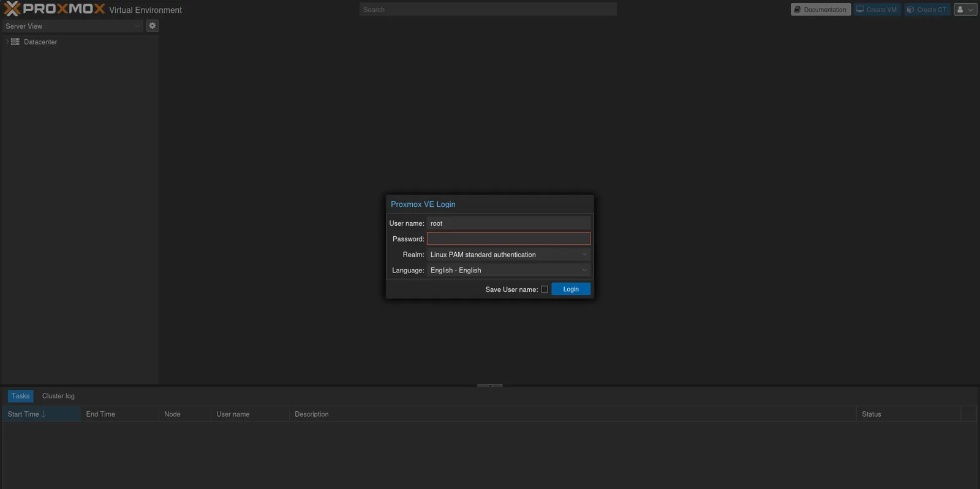This screenshot has height=489, width=980.
Task: Click the user account icon in header
Action: 965,10
